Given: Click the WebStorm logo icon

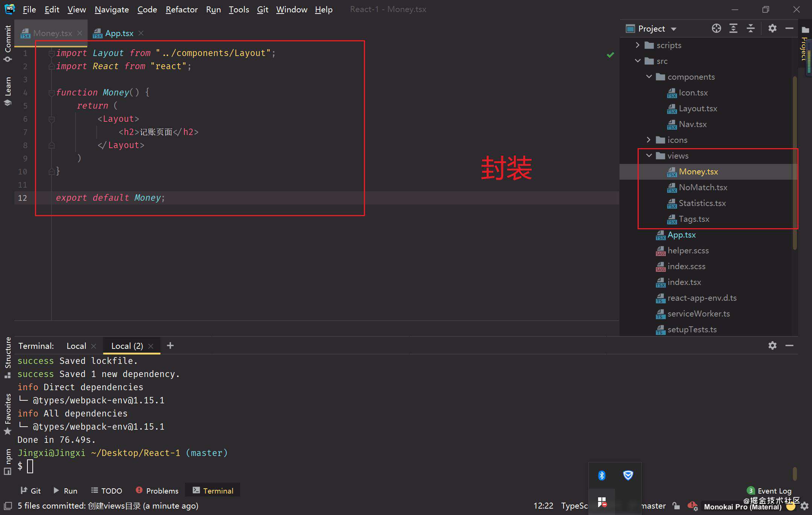Looking at the screenshot, I should tap(9, 9).
